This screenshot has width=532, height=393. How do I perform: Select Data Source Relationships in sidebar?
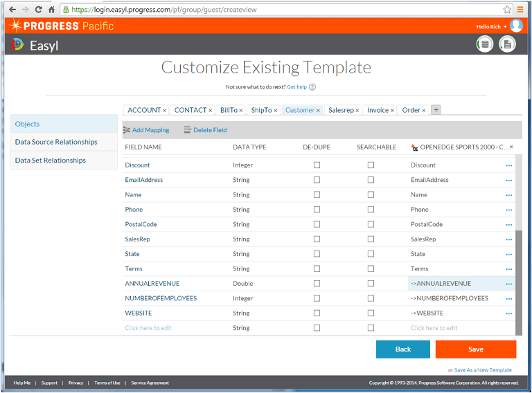pos(56,142)
